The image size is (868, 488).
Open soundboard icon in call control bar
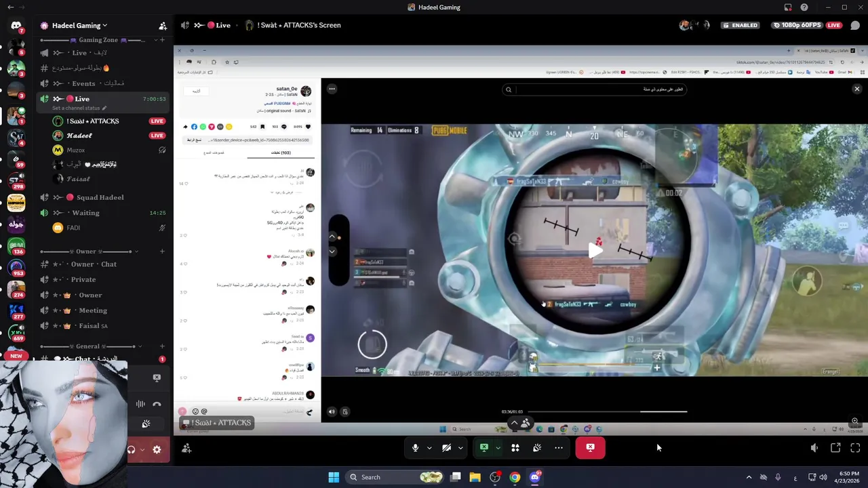(x=537, y=448)
